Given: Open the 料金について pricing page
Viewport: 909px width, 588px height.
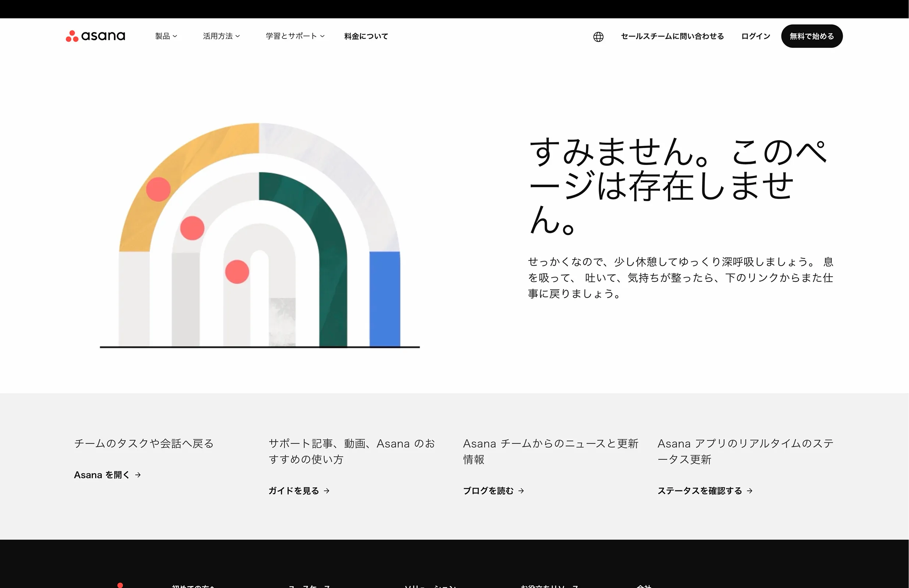Looking at the screenshot, I should (366, 36).
